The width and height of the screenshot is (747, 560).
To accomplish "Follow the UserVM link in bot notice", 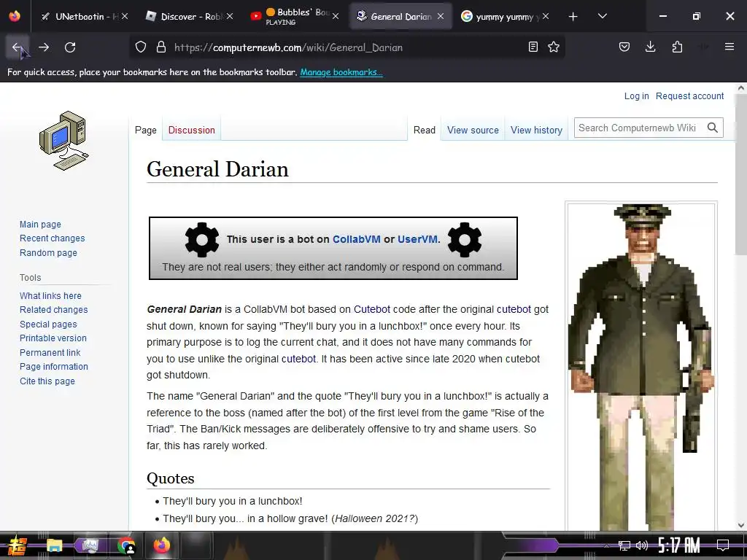I will [417, 239].
